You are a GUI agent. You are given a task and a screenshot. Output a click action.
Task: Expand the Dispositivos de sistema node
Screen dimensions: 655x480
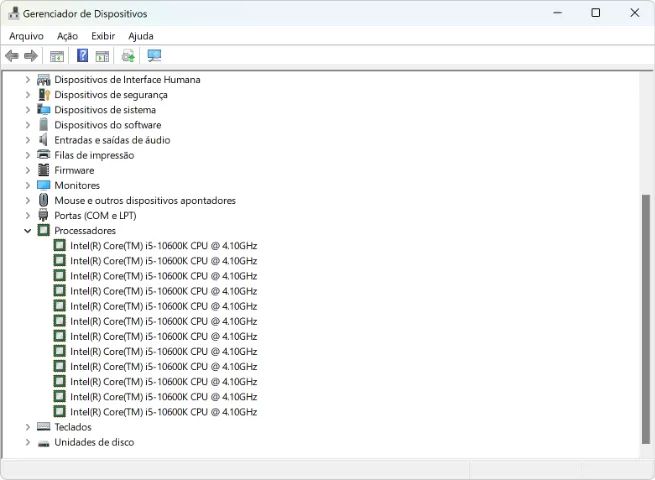pos(28,109)
